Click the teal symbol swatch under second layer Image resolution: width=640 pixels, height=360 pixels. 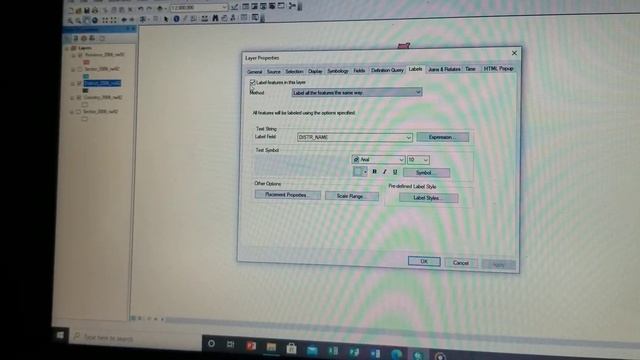coord(86,76)
